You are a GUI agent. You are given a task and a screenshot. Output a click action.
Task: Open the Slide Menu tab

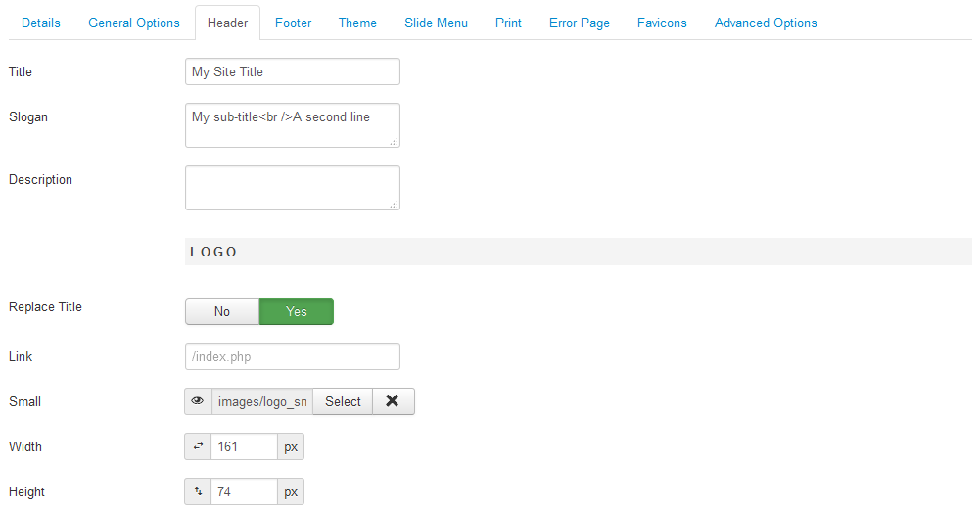pos(436,23)
